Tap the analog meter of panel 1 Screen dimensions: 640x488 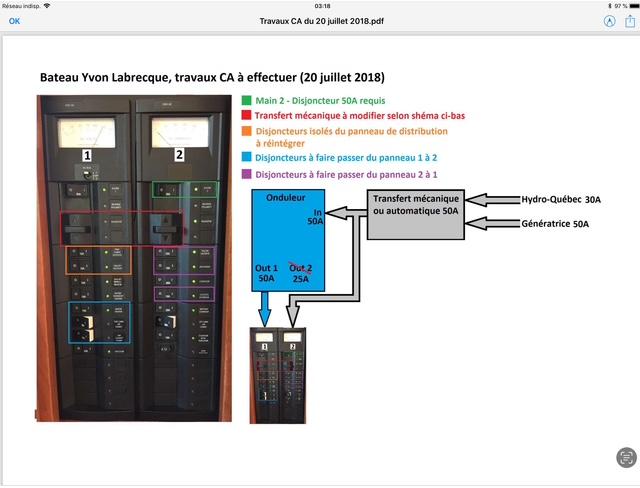tap(87, 133)
